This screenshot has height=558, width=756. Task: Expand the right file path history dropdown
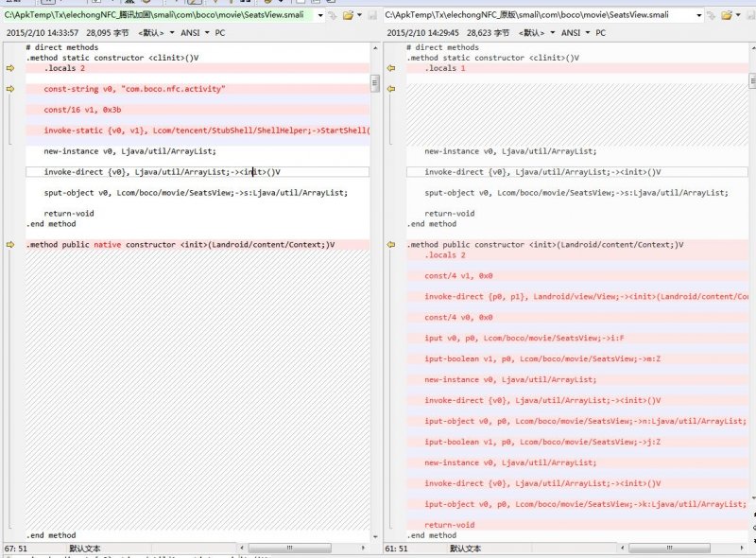(x=699, y=15)
